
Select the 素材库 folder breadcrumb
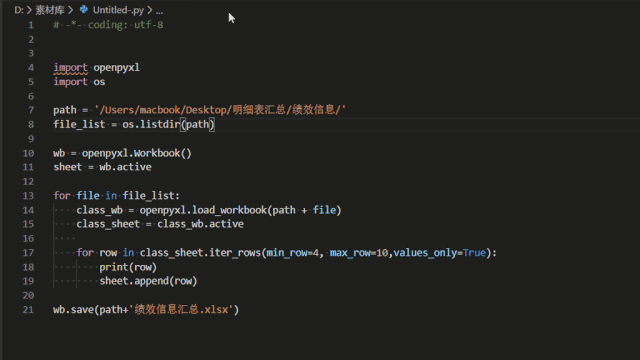pyautogui.click(x=49, y=10)
